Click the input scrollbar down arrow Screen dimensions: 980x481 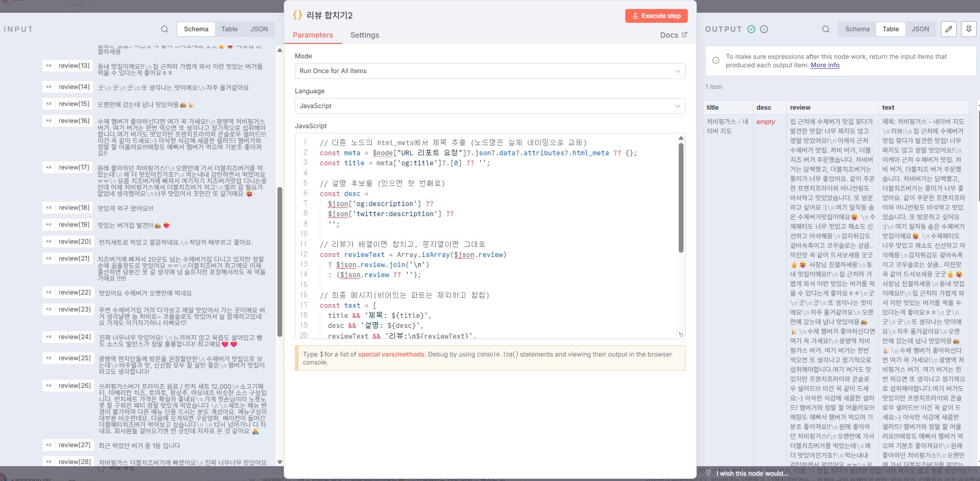280,462
